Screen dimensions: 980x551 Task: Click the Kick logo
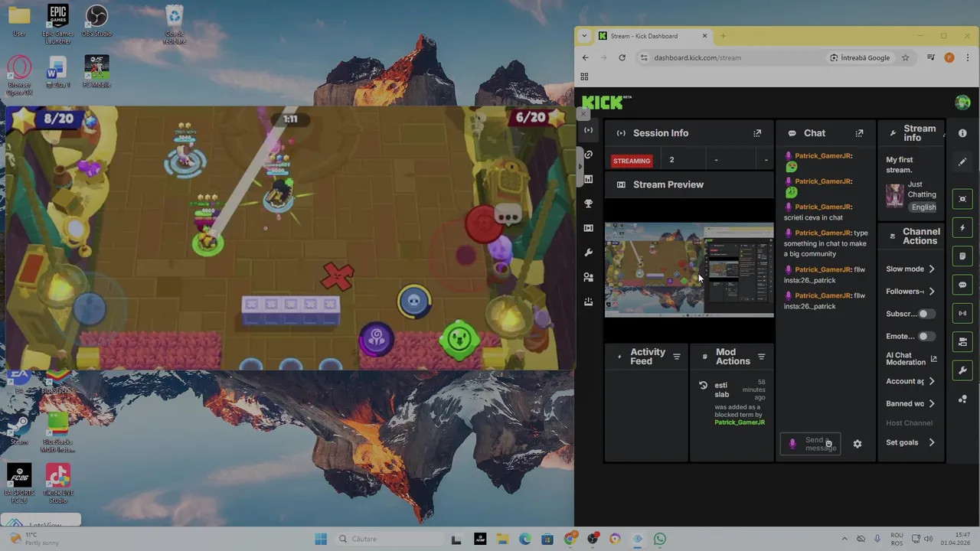click(x=606, y=102)
